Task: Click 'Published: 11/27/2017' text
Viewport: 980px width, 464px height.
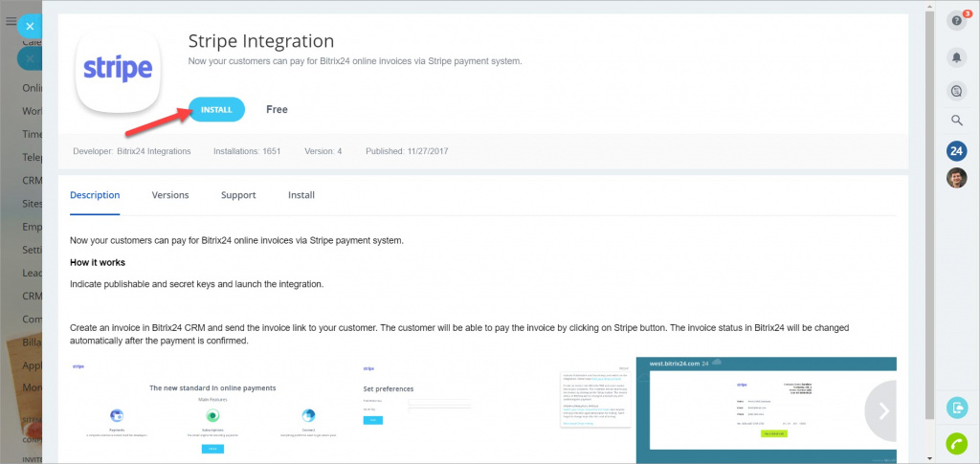Action: (x=407, y=151)
